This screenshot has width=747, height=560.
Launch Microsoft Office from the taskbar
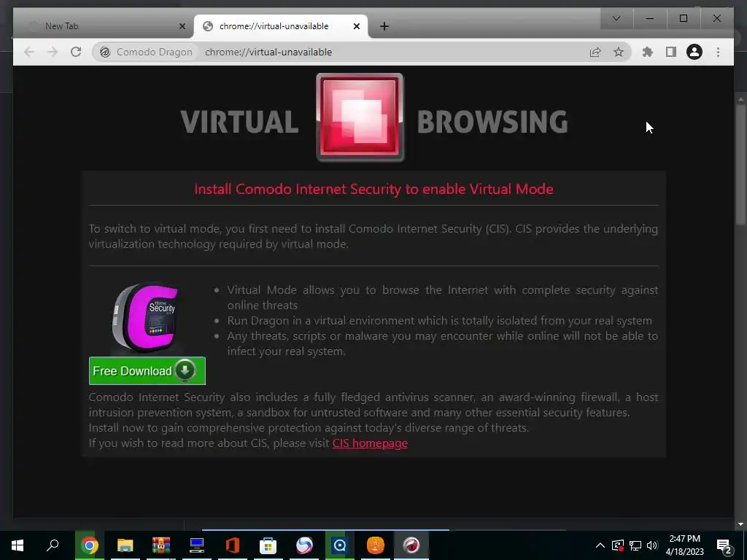point(233,545)
